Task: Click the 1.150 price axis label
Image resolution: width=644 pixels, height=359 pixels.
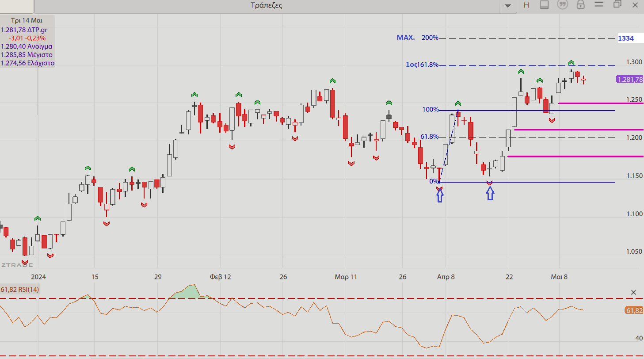Action: [634, 176]
